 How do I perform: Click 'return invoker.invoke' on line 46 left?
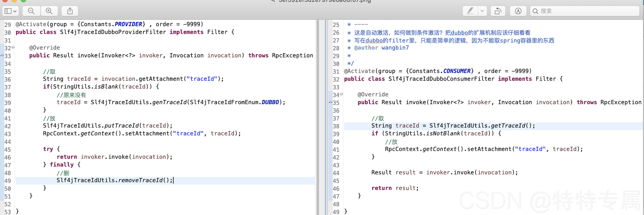[92, 157]
